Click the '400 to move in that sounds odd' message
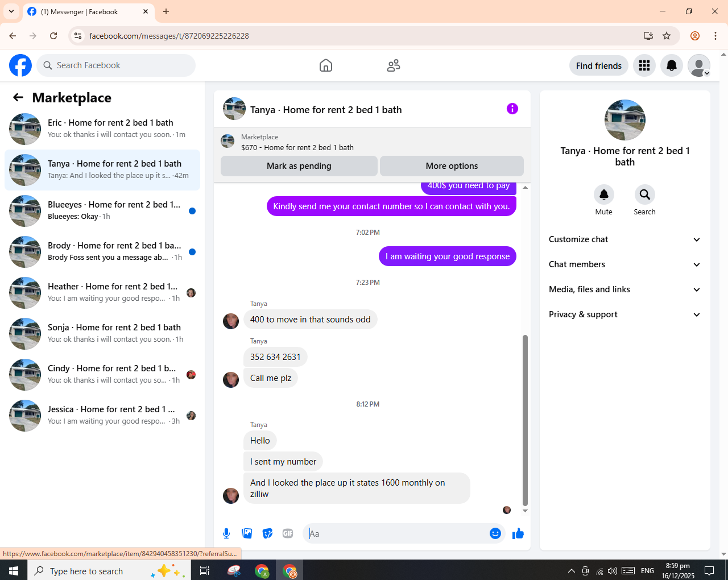Viewport: 728px width, 580px height. 310,320
